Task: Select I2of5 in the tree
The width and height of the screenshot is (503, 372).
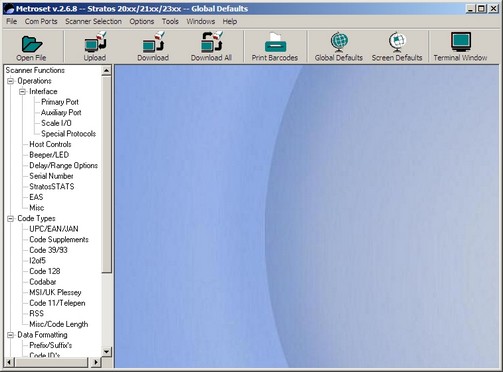Action: pyautogui.click(x=37, y=261)
